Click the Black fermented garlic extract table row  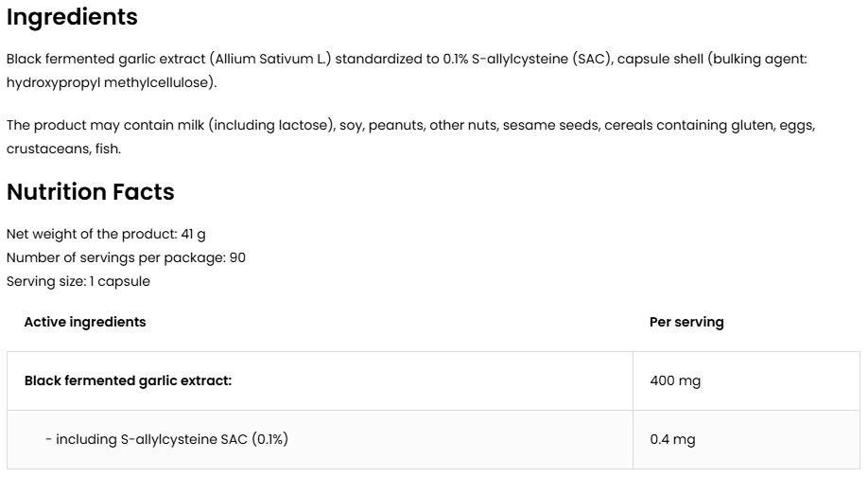coord(433,381)
